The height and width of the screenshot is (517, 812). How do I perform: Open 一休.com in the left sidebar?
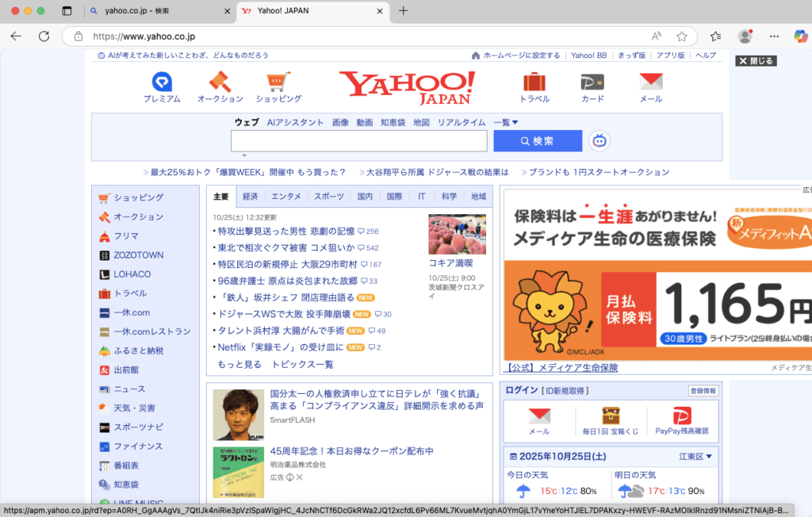point(132,312)
